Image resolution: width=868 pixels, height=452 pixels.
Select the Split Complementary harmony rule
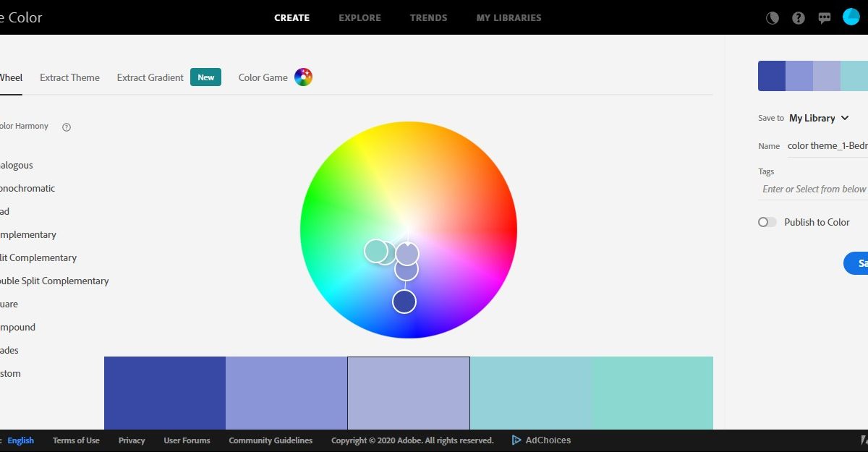point(40,257)
